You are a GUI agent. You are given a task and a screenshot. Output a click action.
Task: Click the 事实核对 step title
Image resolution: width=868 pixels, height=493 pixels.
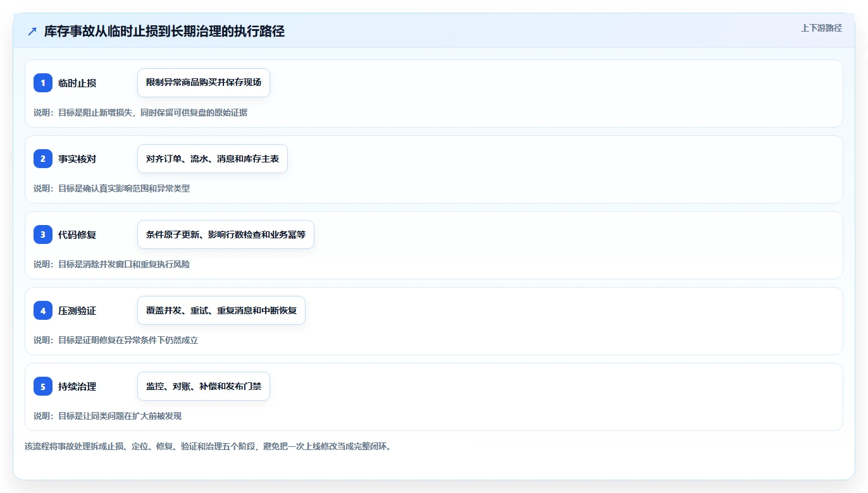pos(77,159)
